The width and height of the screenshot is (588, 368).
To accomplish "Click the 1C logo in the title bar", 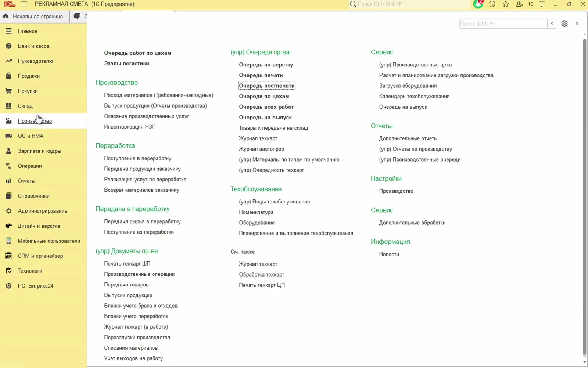I will pos(10,4).
